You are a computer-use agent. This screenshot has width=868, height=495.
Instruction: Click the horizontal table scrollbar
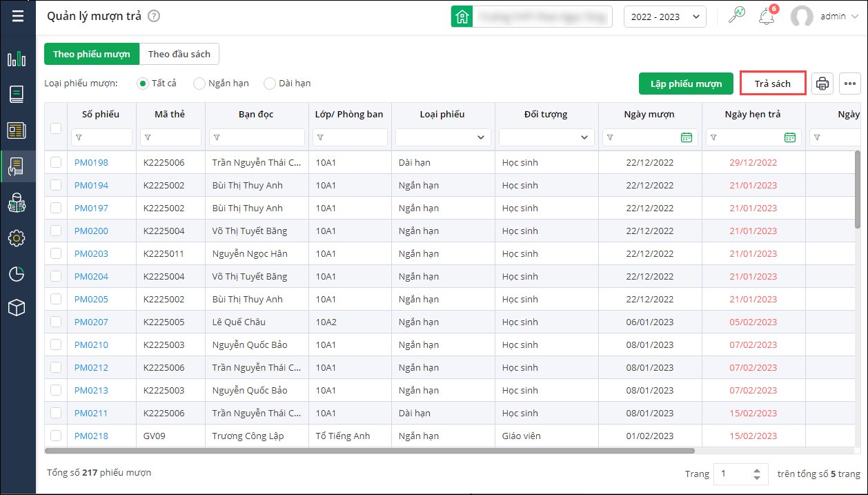pyautogui.click(x=370, y=451)
